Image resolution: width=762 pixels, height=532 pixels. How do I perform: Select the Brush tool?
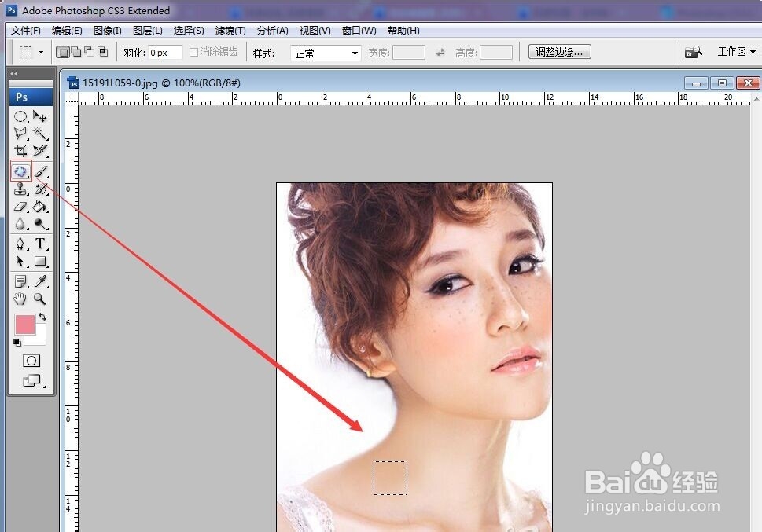point(41,171)
